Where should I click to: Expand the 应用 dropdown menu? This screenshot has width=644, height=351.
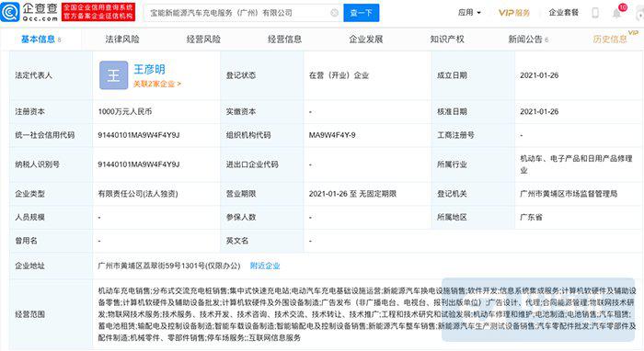click(469, 13)
